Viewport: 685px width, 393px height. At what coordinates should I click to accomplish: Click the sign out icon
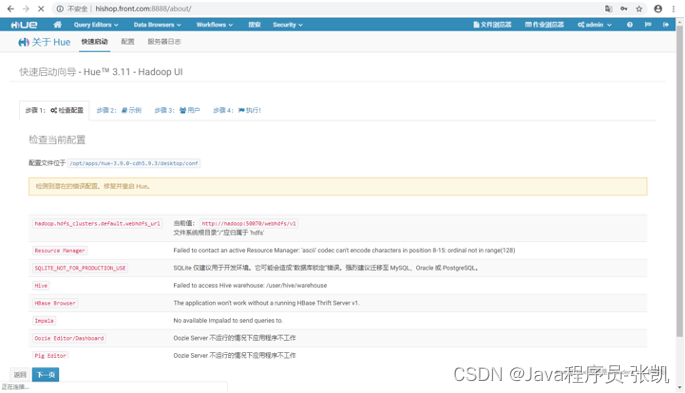[x=666, y=25]
